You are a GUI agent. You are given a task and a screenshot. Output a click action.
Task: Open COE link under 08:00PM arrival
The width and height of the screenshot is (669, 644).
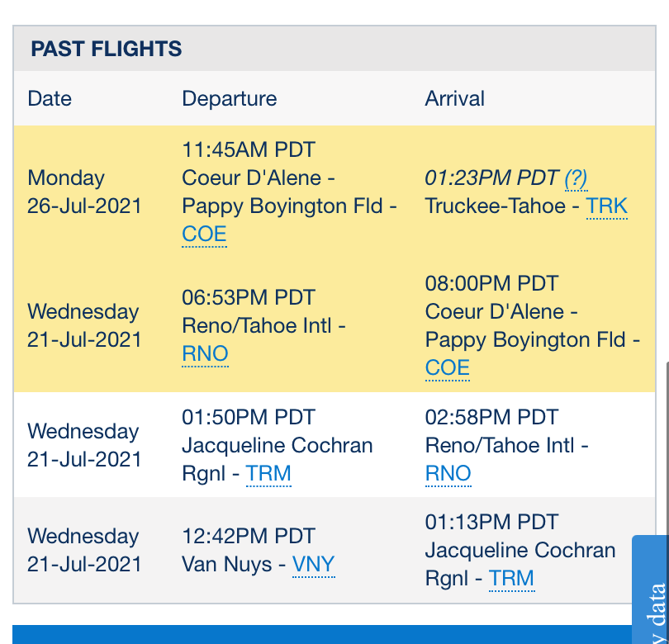(x=448, y=368)
